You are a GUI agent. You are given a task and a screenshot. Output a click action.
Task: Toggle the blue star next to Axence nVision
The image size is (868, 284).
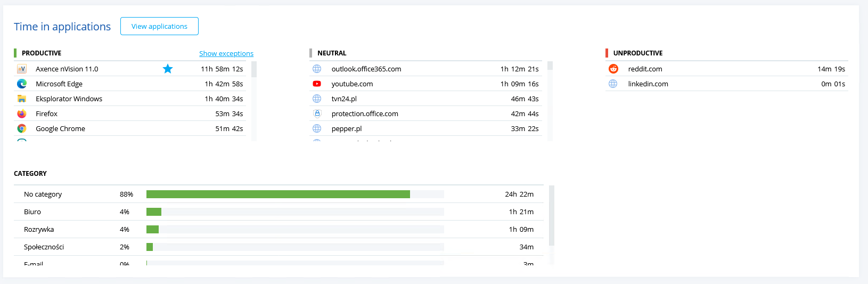point(168,69)
